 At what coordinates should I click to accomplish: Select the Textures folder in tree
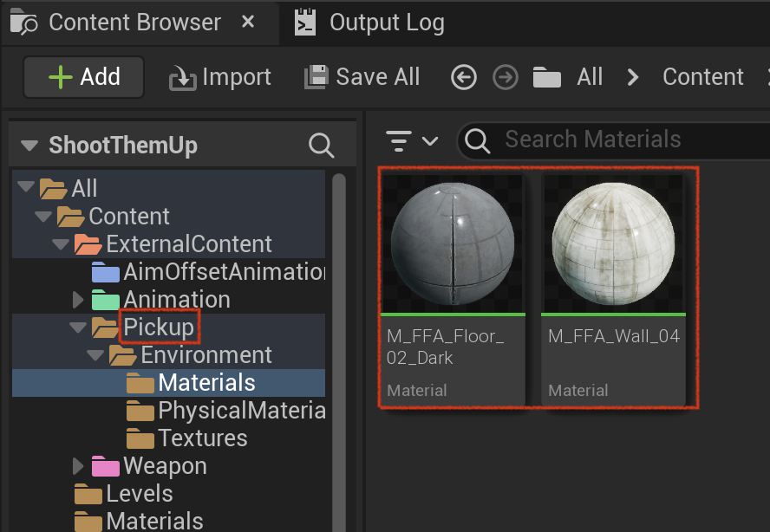[202, 438]
